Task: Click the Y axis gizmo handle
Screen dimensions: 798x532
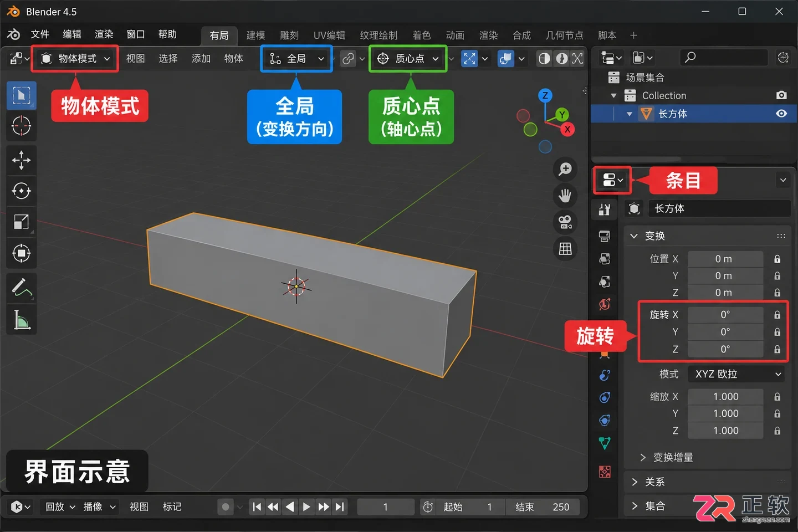Action: click(x=562, y=114)
